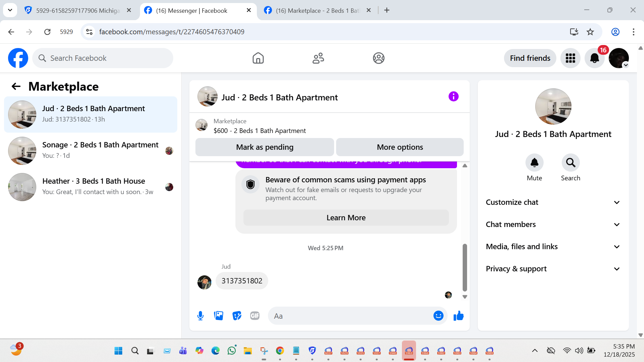This screenshot has height=362, width=644.
Task: Open the Facebook menu grid icon
Action: (570, 58)
